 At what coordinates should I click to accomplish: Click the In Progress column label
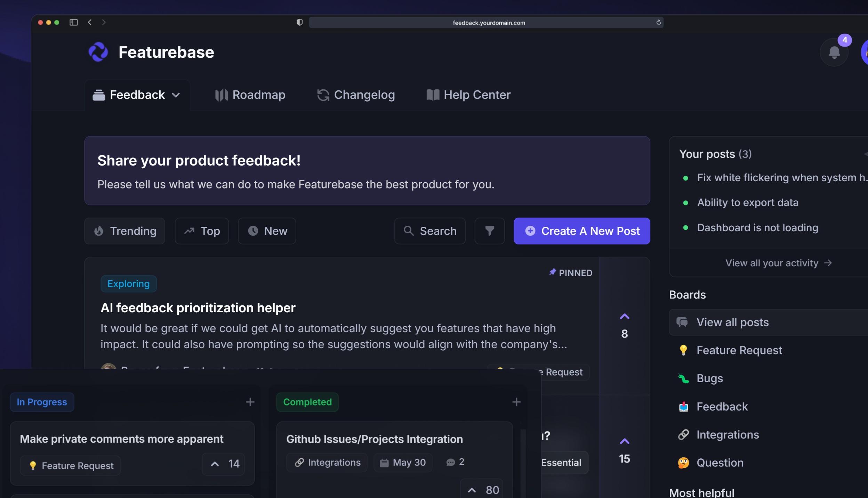[x=42, y=402]
